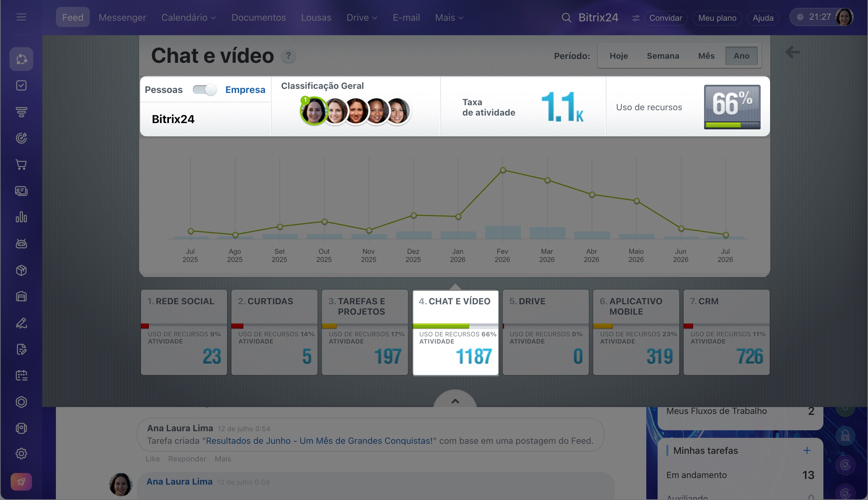
Task: Click the rocket icon at the sidebar bottom
Action: click(x=21, y=482)
